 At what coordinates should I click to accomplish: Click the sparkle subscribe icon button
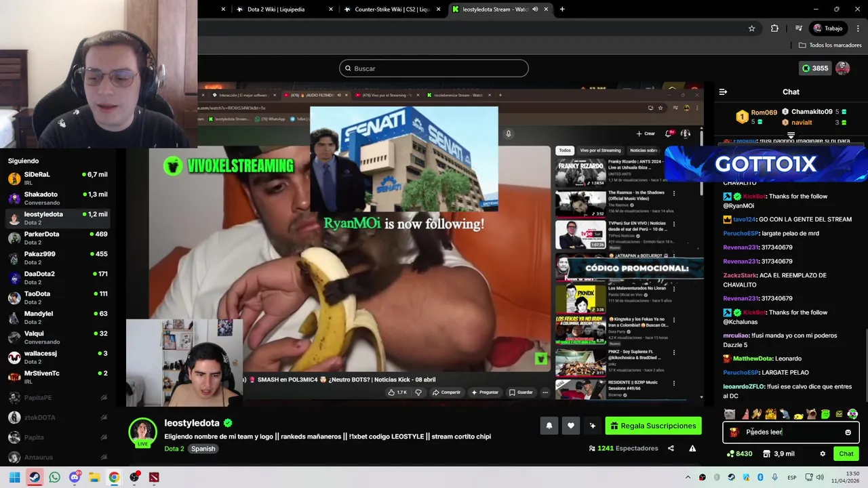593,426
